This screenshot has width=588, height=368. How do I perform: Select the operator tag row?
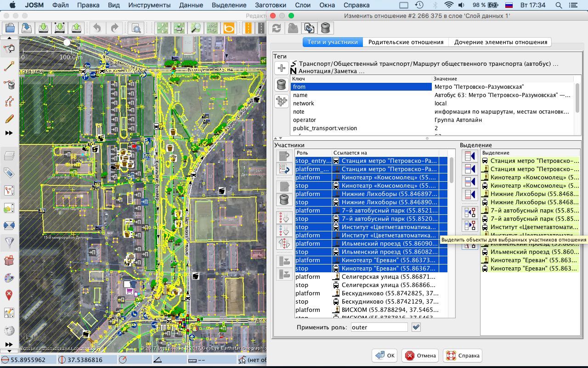(432, 120)
